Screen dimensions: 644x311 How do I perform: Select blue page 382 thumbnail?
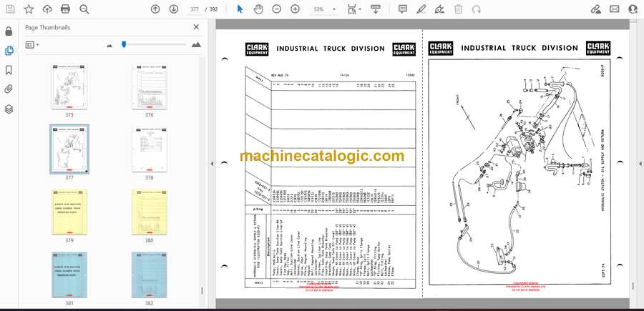point(149,275)
